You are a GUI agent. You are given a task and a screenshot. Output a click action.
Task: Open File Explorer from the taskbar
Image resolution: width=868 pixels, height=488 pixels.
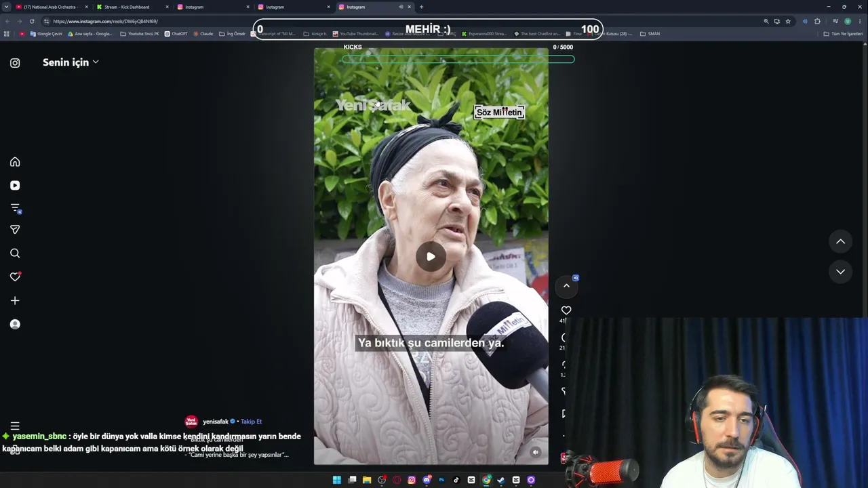(x=367, y=480)
